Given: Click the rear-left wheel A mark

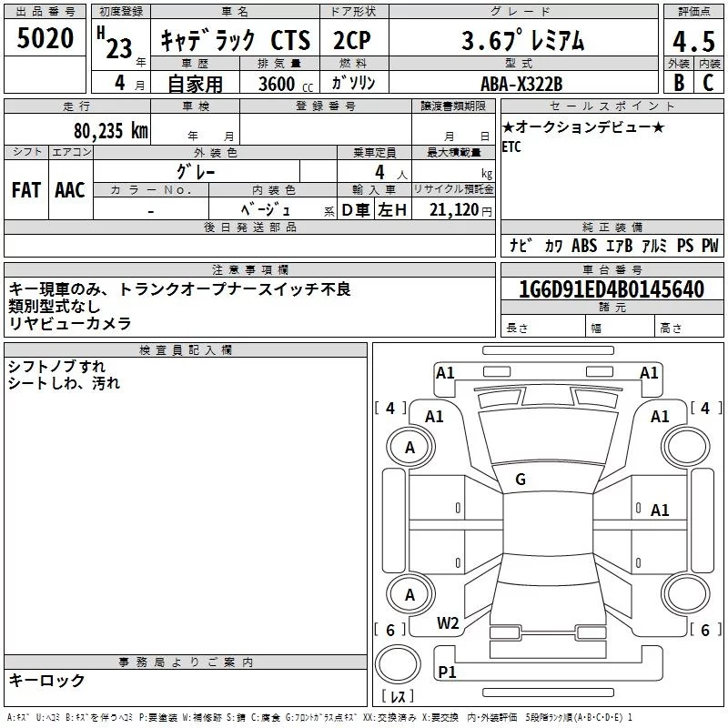Looking at the screenshot, I should 409,595.
